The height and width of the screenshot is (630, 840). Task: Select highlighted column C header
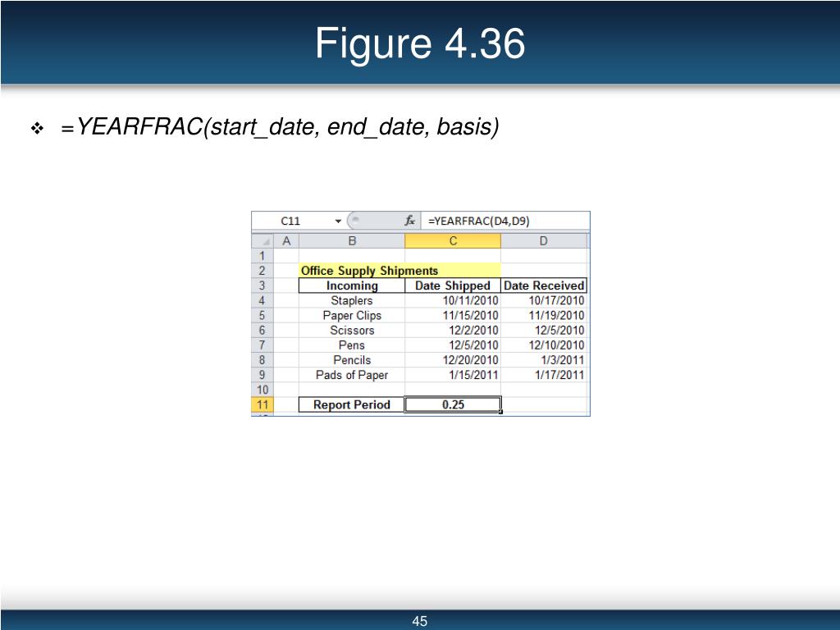click(x=453, y=241)
